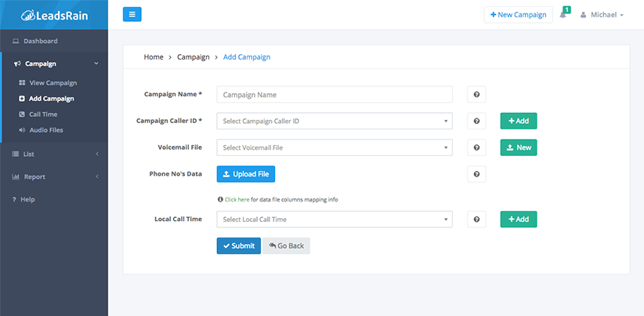Go to Campaign breadcrumb
Image resolution: width=644 pixels, height=316 pixels.
pos(194,57)
